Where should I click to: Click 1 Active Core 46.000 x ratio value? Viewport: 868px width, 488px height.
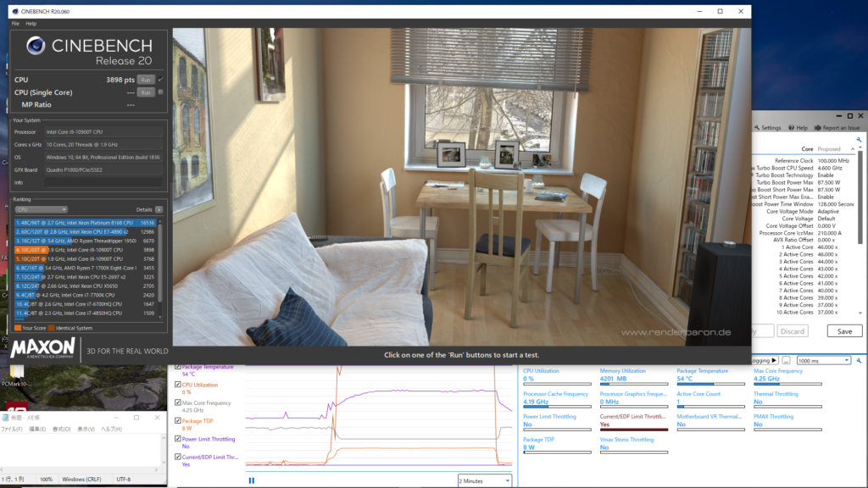click(827, 247)
